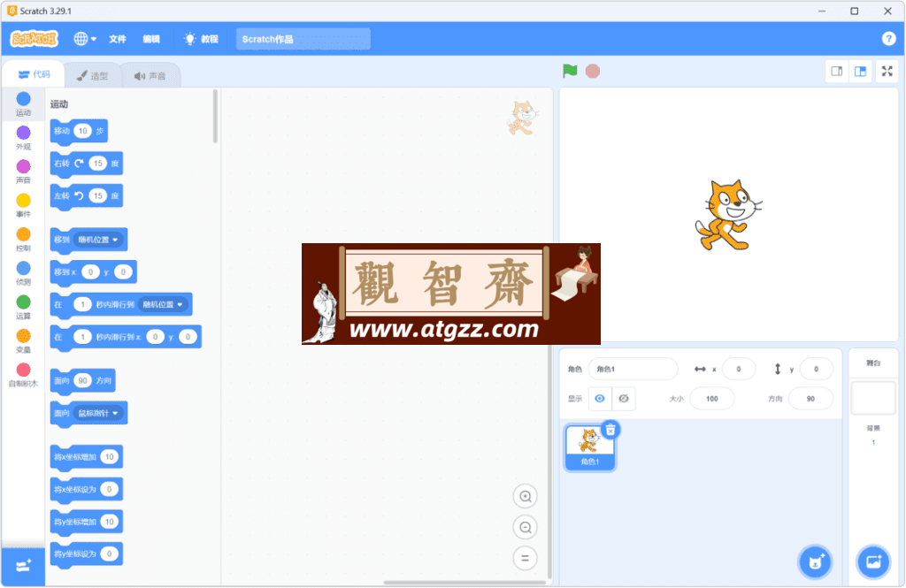Click the help question mark icon

pyautogui.click(x=888, y=39)
